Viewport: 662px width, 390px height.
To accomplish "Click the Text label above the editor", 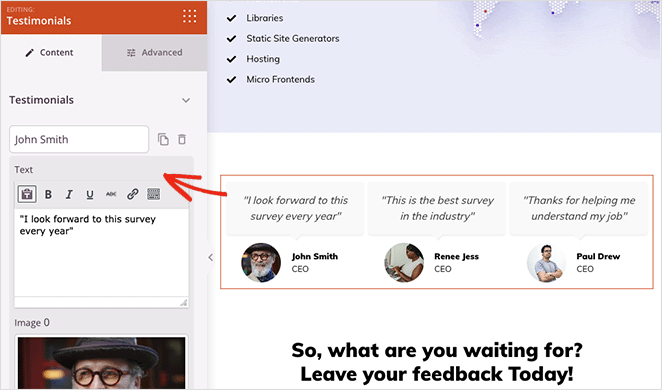I will tap(24, 170).
